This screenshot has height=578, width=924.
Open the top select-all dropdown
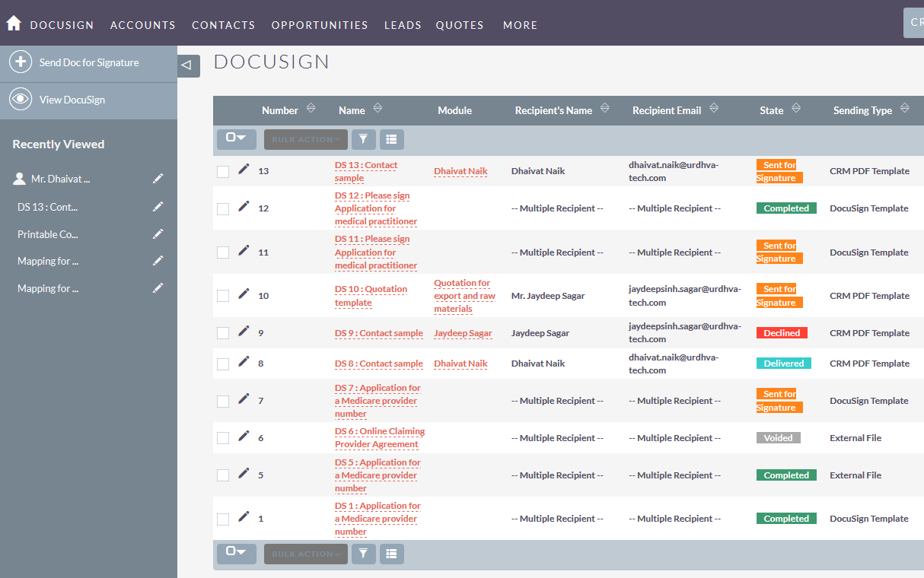tap(237, 139)
